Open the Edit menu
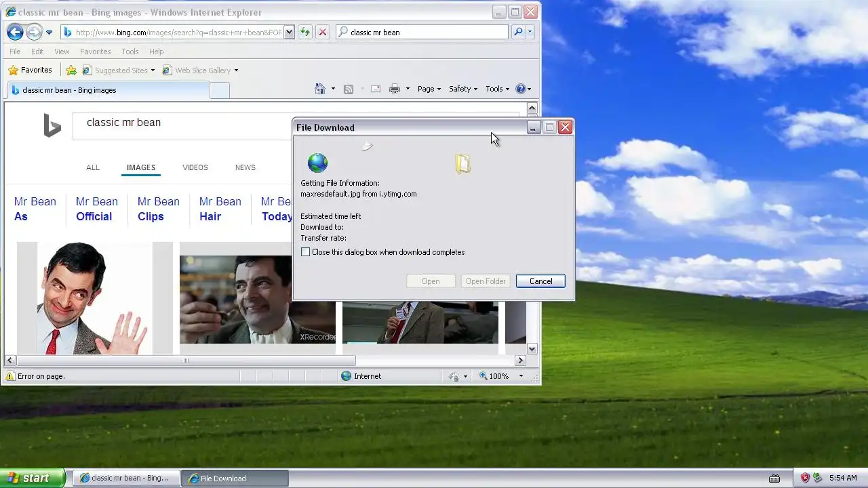 tap(37, 52)
